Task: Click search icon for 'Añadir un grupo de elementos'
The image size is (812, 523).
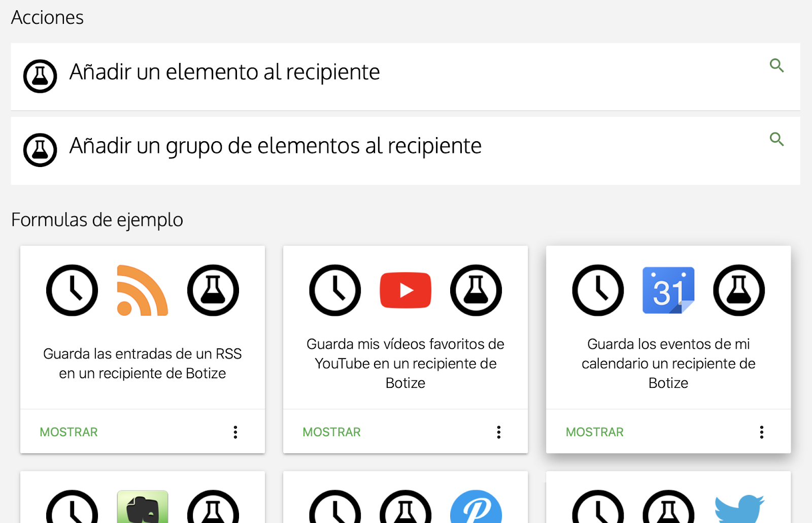Action: (776, 139)
